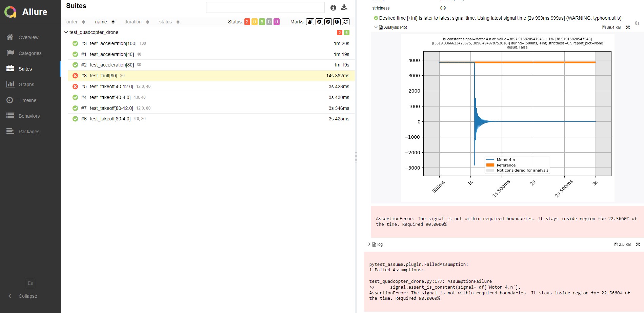The width and height of the screenshot is (644, 313).
Task: Expand log attachment to fullscreen
Action: pos(638,244)
